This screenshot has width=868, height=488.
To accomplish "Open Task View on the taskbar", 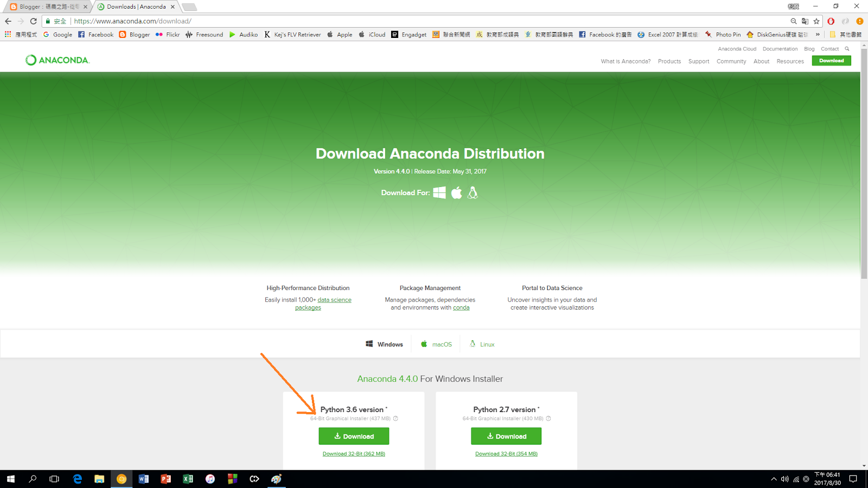I will click(x=54, y=479).
